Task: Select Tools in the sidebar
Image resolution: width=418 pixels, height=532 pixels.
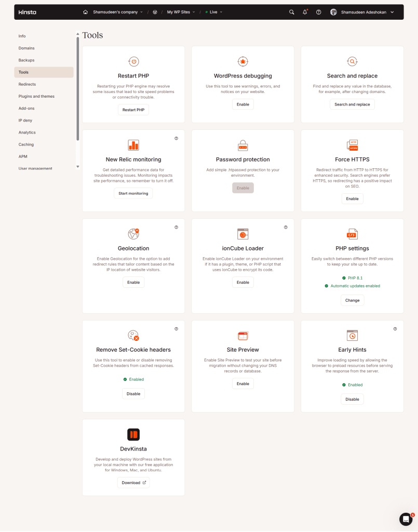Action: (x=44, y=72)
